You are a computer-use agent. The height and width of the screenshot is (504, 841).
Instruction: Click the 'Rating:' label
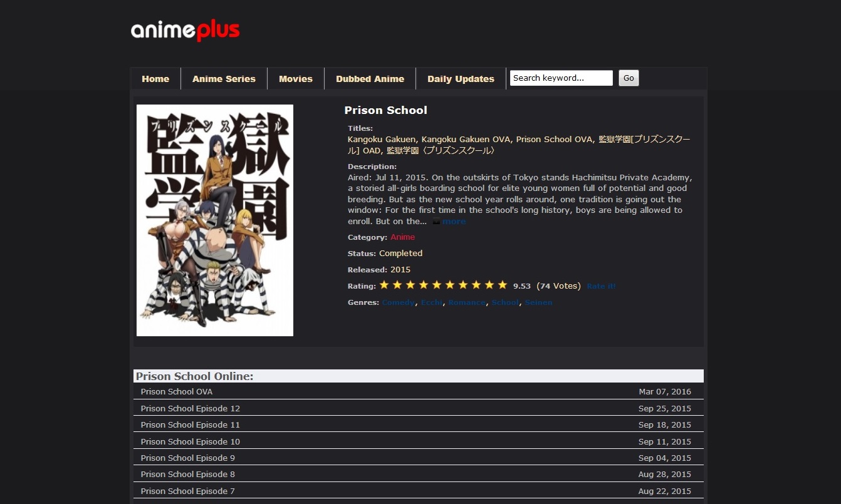pos(362,286)
